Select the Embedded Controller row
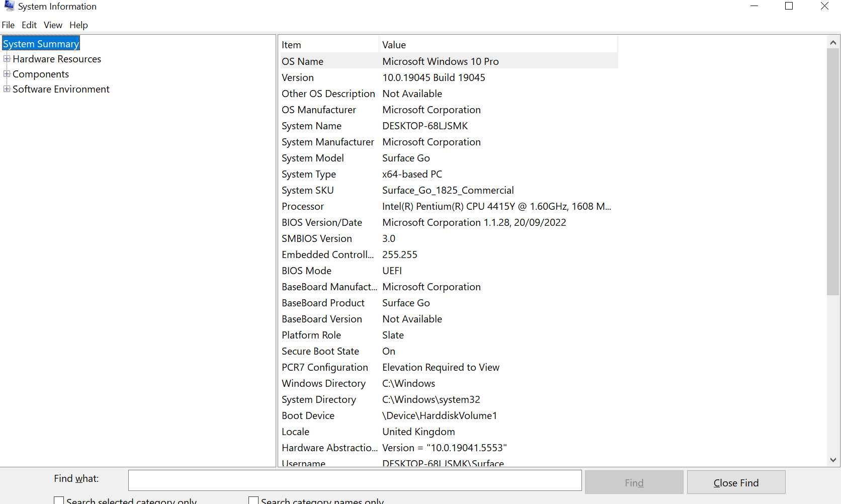This screenshot has width=841, height=504. coord(448,255)
